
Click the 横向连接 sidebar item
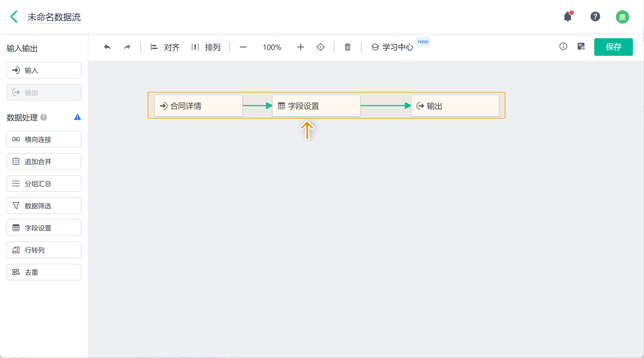(x=44, y=139)
